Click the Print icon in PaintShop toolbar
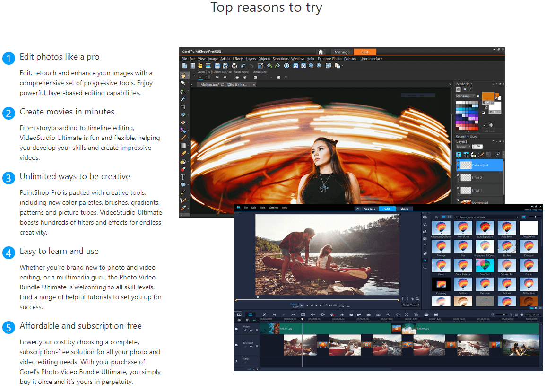 click(234, 65)
